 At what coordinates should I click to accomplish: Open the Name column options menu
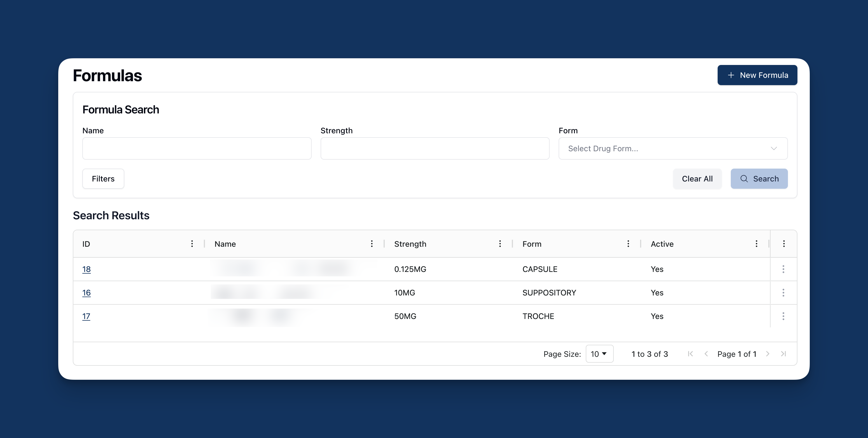[x=372, y=244]
